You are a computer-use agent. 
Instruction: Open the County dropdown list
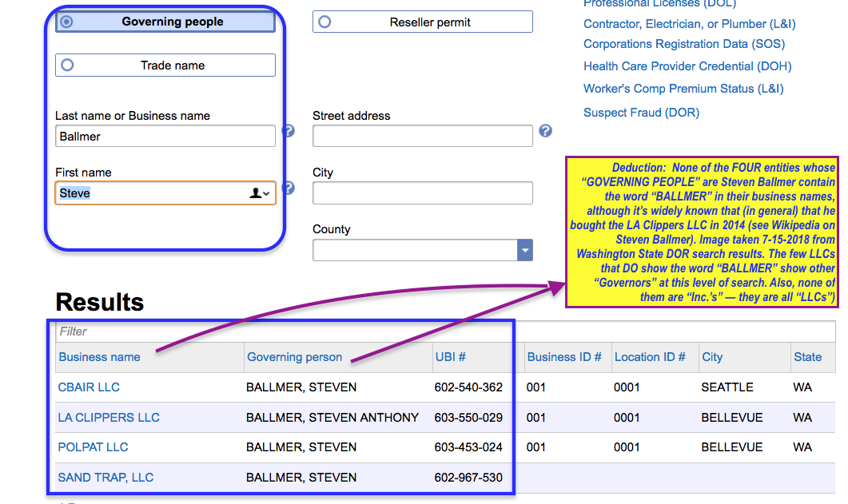coord(524,251)
